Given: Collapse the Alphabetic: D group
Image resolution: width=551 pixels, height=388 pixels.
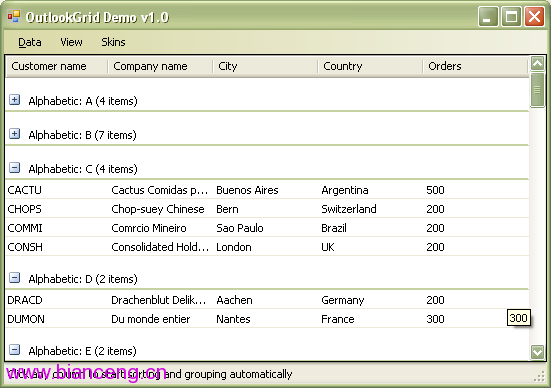Looking at the screenshot, I should coord(14,278).
